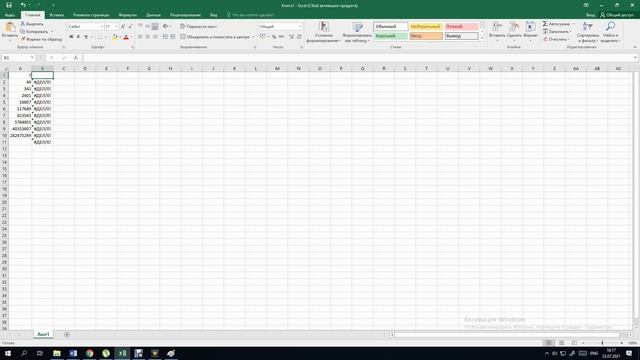The height and width of the screenshot is (360, 640).
Task: Click Merge and Center (Объединить и поместить в центре)
Action: 215,37
